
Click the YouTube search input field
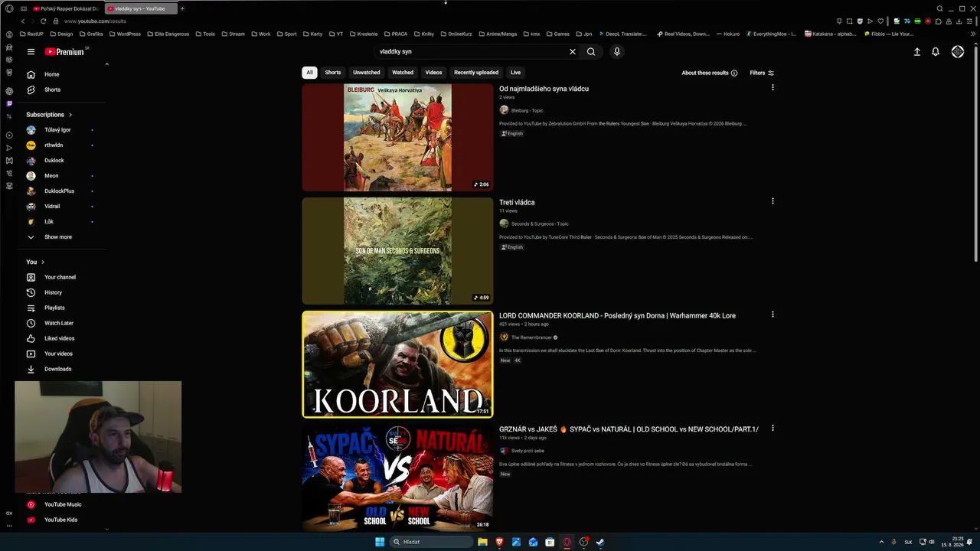tap(471, 52)
